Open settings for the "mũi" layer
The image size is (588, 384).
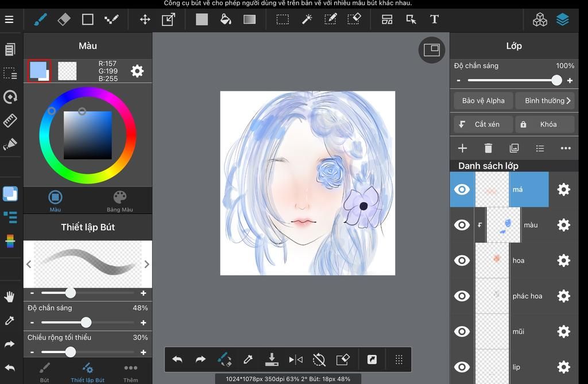pyautogui.click(x=564, y=332)
